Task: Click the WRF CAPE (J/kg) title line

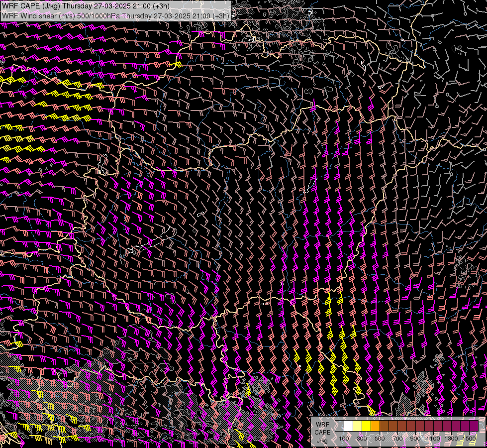Action: (86, 6)
